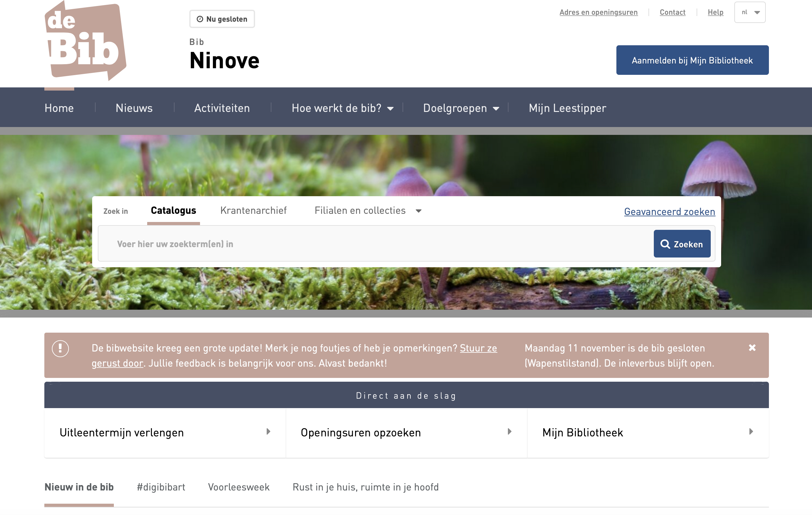812x515 pixels.
Task: Click the Nu gesloten clock badge
Action: pos(222,19)
